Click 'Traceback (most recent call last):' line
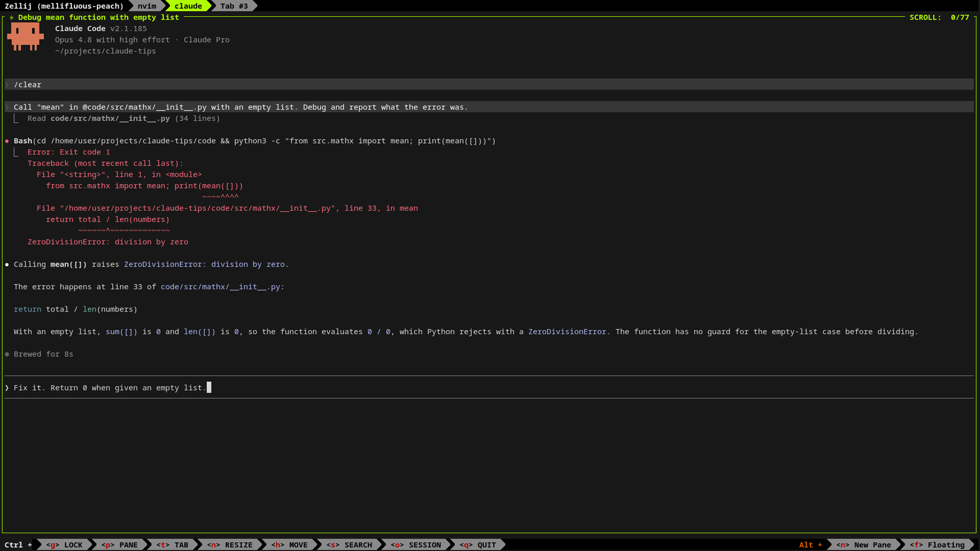The image size is (980, 551). coord(106,163)
